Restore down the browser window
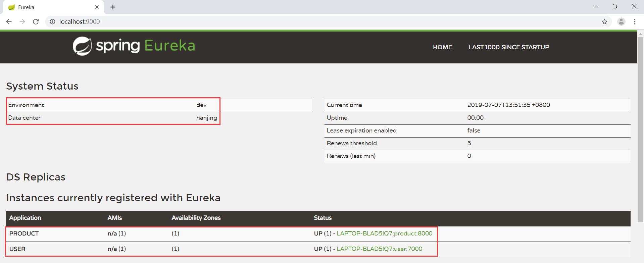The image size is (644, 263). pyautogui.click(x=615, y=6)
